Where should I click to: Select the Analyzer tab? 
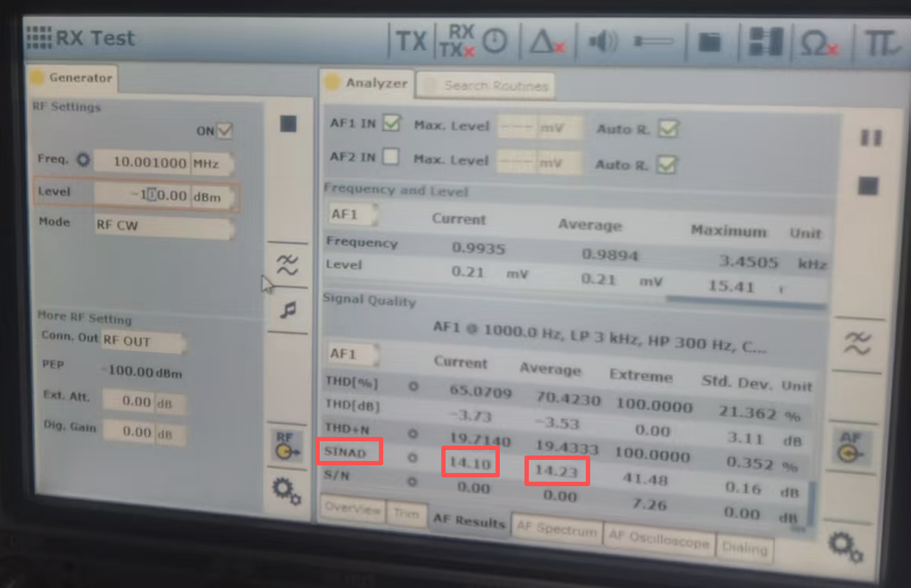367,83
